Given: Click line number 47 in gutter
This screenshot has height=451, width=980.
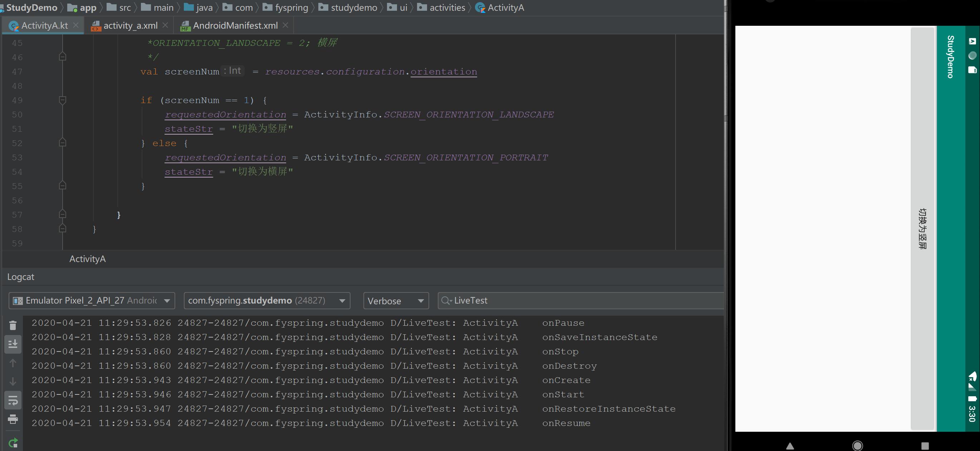Looking at the screenshot, I should pos(17,72).
